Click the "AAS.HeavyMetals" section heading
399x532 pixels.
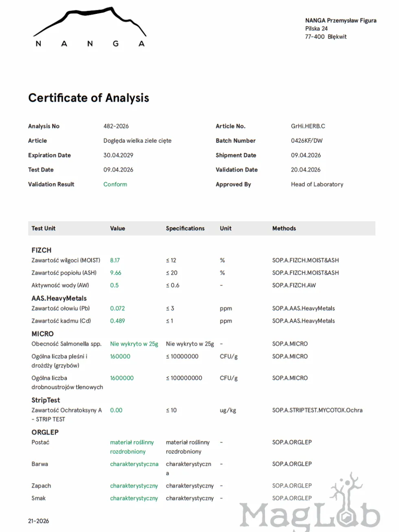point(59,299)
